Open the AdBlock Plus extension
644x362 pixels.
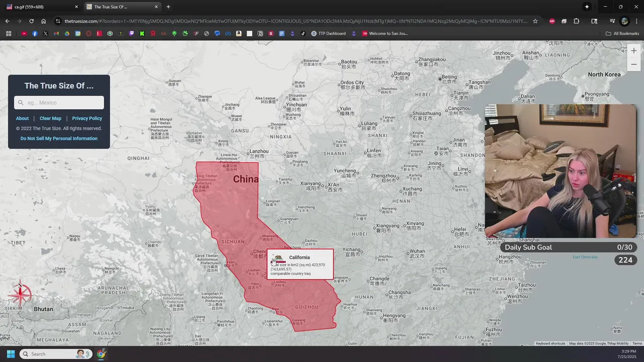click(552, 21)
